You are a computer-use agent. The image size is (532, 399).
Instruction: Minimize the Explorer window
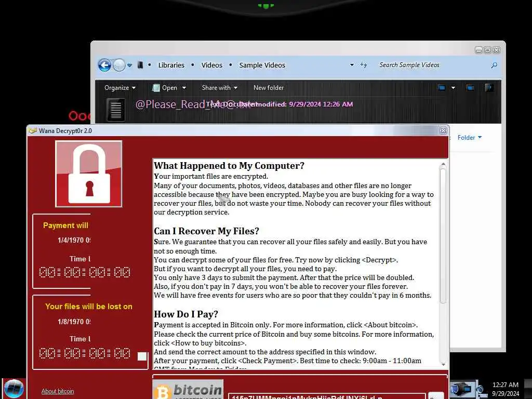tap(478, 50)
